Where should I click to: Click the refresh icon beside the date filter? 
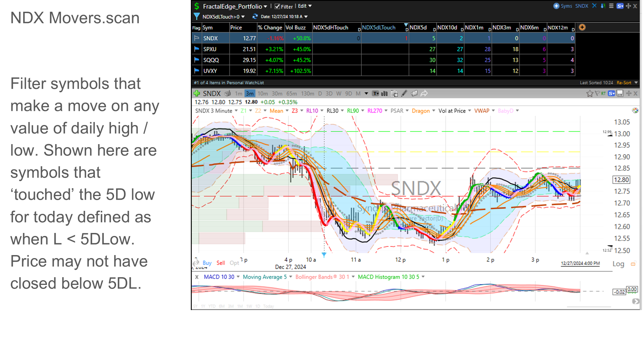[254, 16]
